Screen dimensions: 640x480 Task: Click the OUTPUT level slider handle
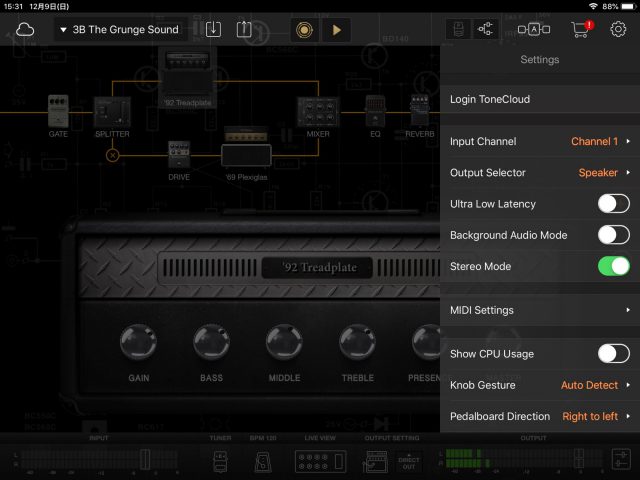coord(579,459)
